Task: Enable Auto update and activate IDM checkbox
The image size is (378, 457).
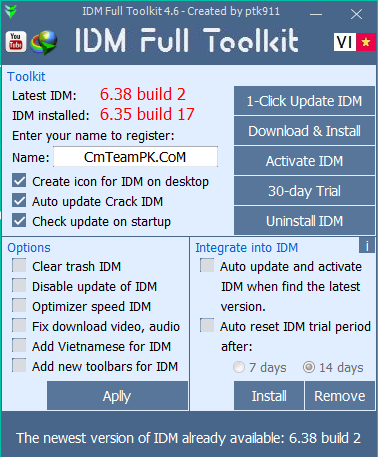Action: coord(207,266)
